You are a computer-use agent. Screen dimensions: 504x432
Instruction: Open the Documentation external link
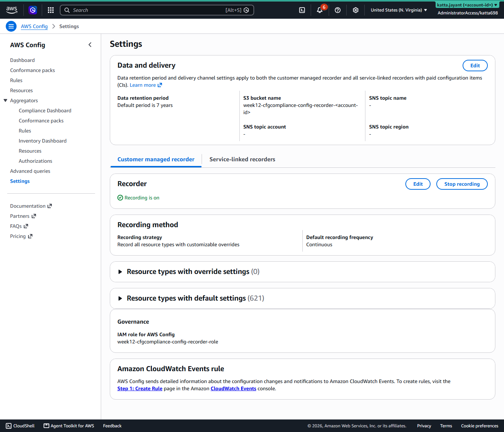tap(31, 206)
